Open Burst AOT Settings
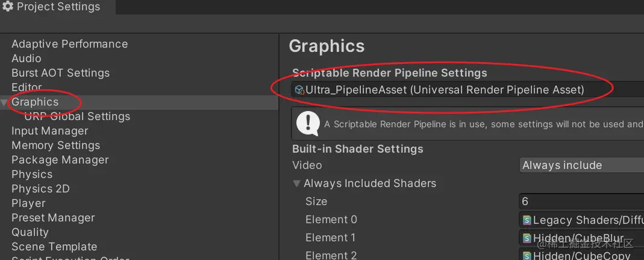 coord(60,73)
